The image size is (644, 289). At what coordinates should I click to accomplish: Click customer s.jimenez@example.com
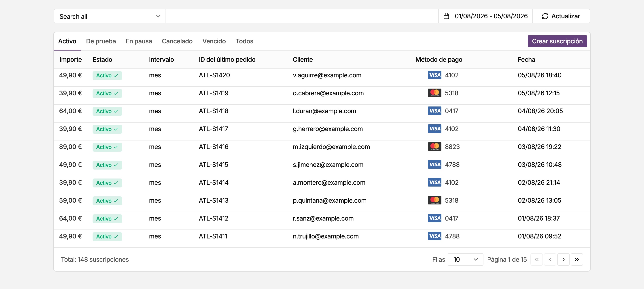click(x=328, y=165)
